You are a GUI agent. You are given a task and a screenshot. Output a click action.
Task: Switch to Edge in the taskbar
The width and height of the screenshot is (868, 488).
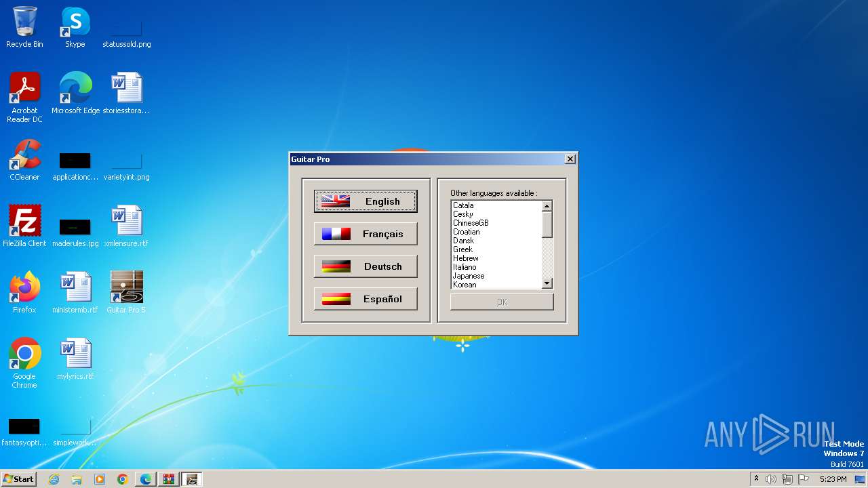[x=146, y=479]
